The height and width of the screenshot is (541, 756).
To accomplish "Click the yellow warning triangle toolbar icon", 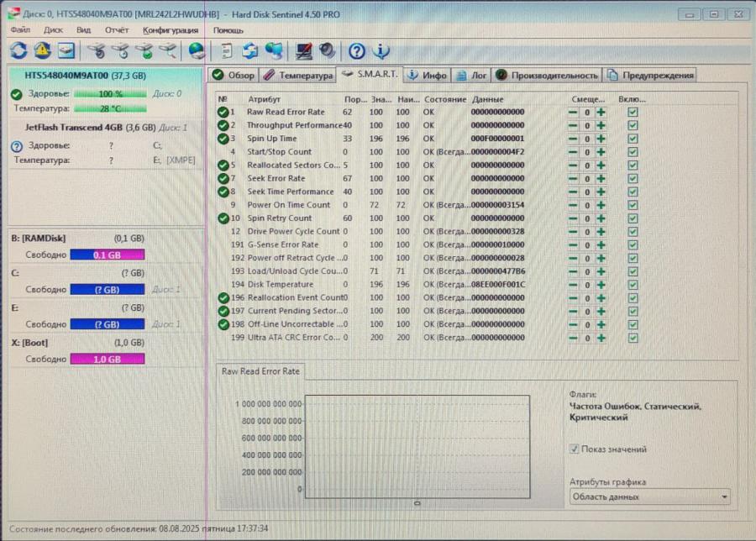I will (x=42, y=50).
